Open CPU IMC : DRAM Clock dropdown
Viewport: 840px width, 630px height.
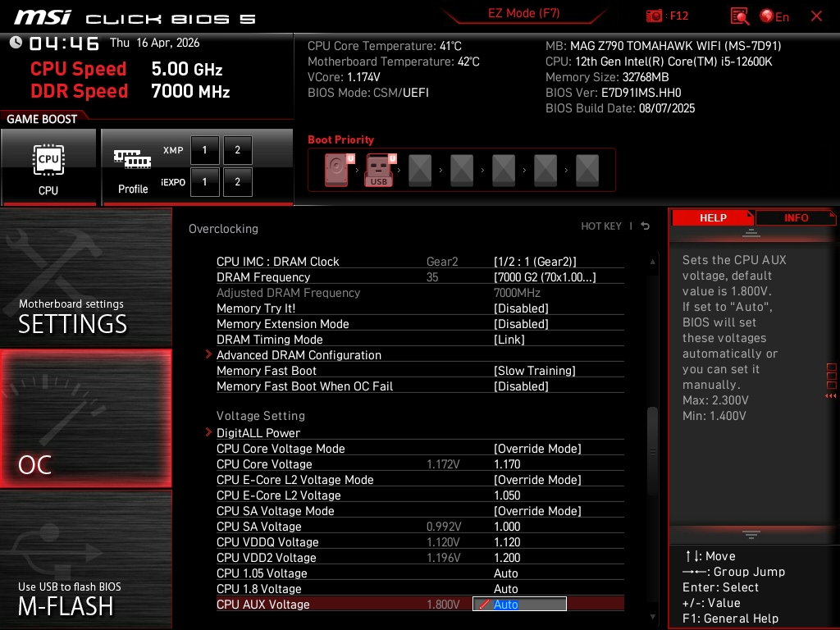click(x=535, y=262)
